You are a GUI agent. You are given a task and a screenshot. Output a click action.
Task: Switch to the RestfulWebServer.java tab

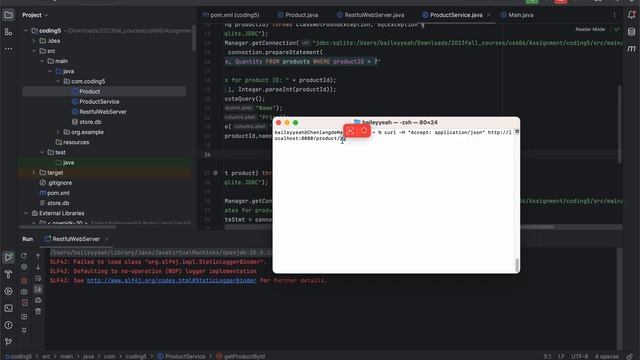tap(371, 15)
